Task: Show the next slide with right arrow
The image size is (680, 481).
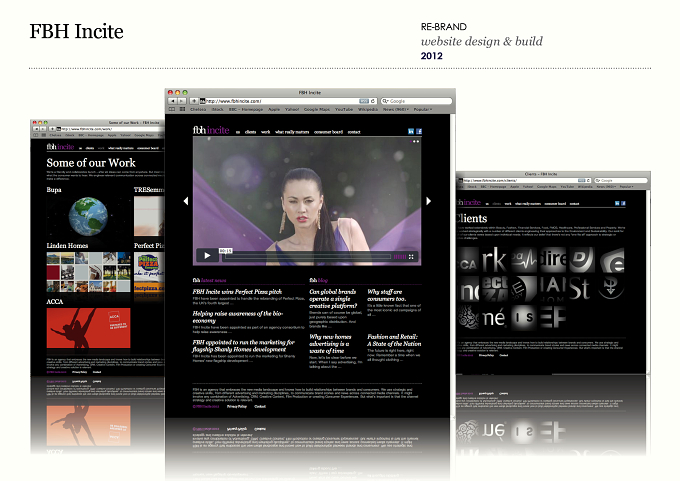Action: (x=428, y=201)
